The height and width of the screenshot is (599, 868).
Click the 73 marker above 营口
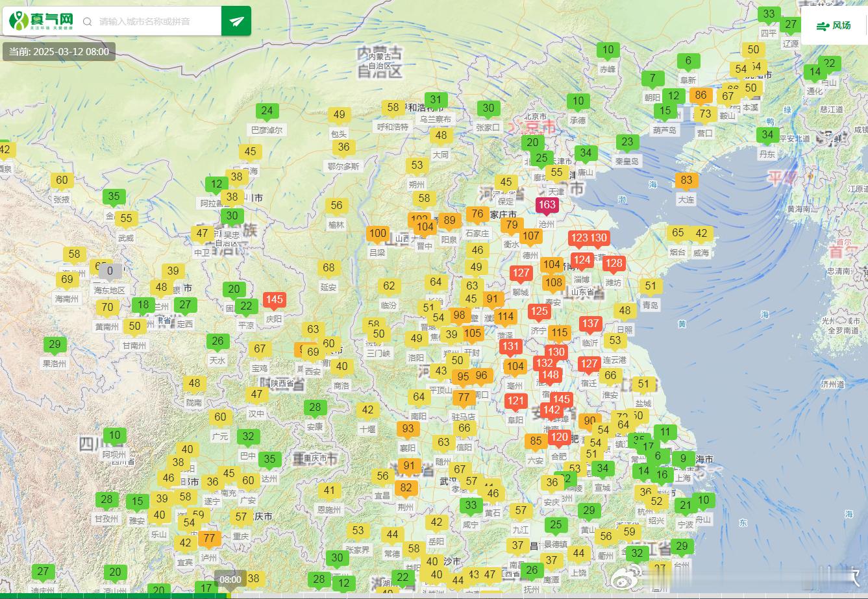pos(705,115)
